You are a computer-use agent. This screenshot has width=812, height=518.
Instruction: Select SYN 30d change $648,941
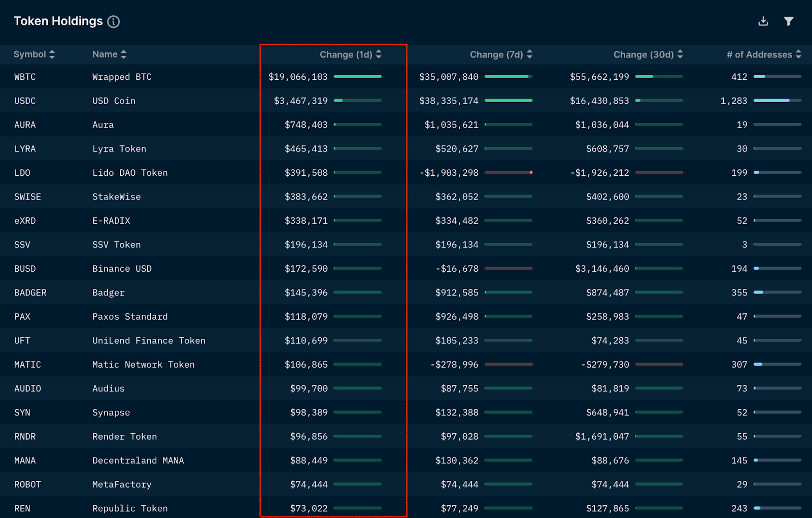coord(607,412)
